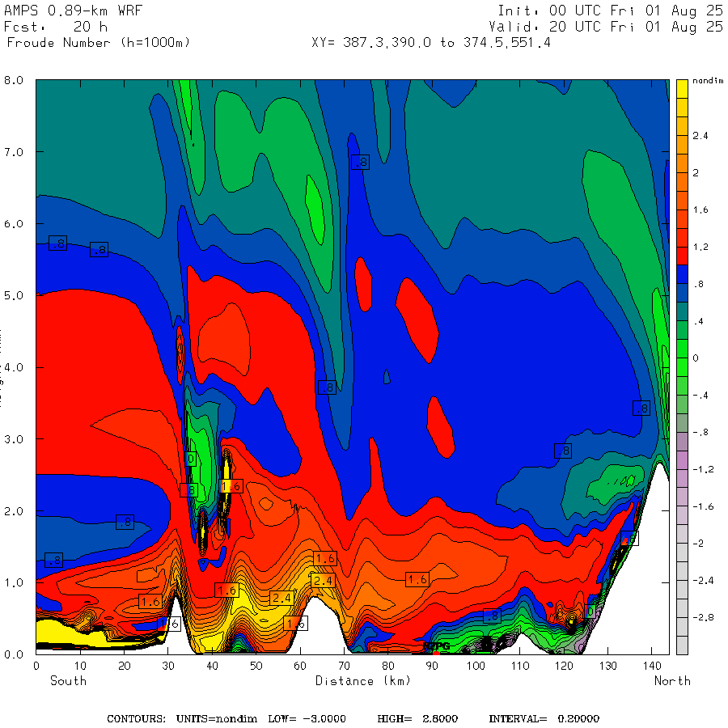
Task: Click the 'South' axis end label
Action: [x=68, y=681]
